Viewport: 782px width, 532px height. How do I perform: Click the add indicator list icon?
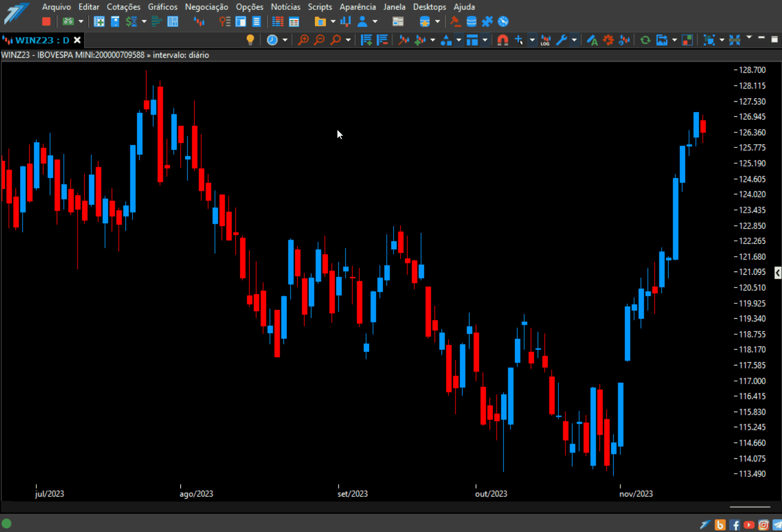coord(367,40)
